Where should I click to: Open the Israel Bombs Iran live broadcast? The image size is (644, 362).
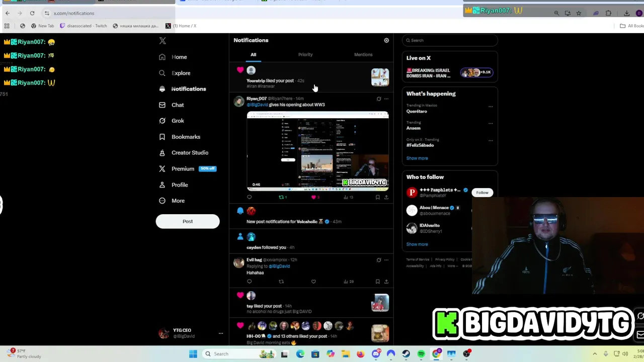pos(450,73)
